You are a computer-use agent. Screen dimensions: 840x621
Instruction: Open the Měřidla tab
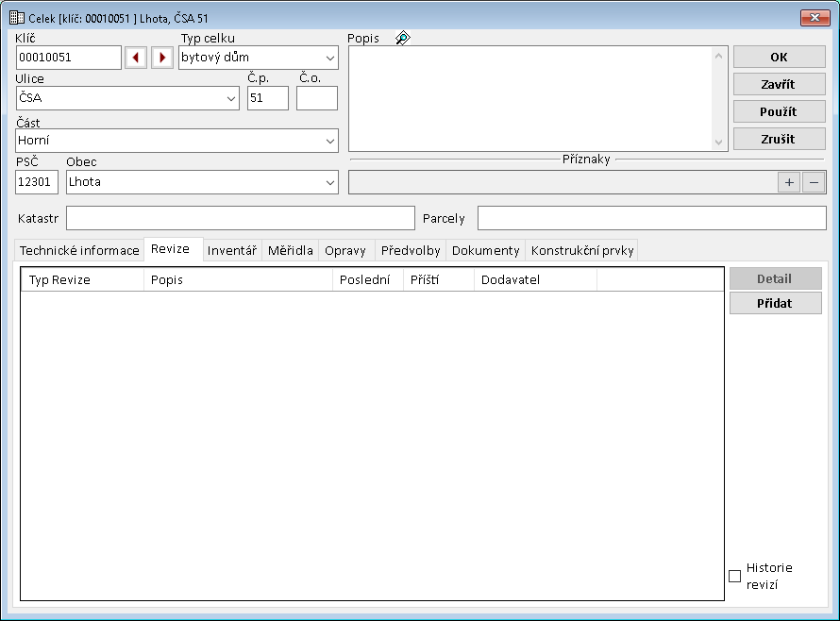290,250
